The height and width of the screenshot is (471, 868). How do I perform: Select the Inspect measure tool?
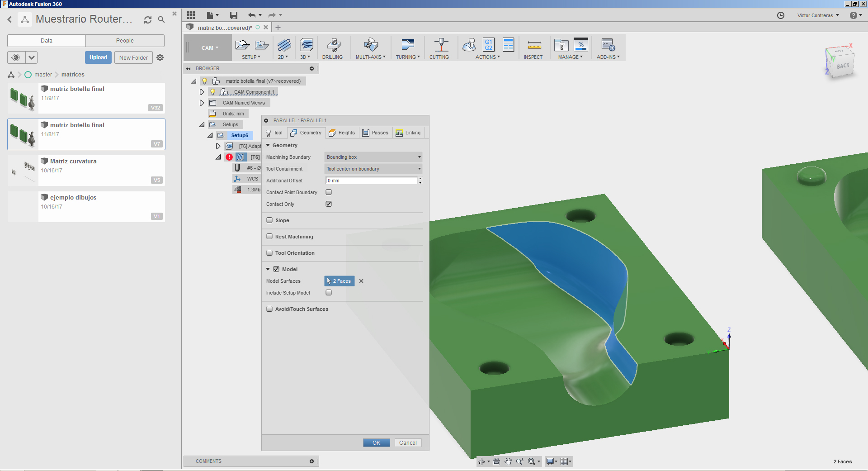(534, 45)
